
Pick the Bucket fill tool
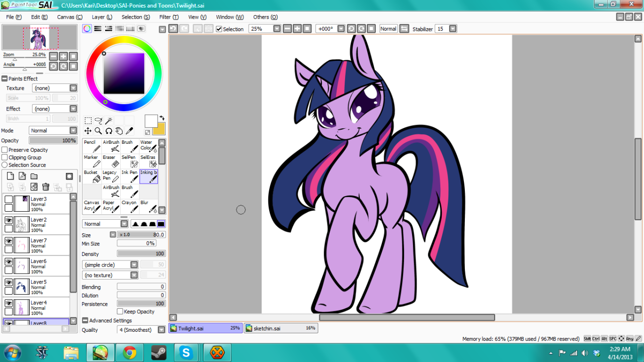92,176
